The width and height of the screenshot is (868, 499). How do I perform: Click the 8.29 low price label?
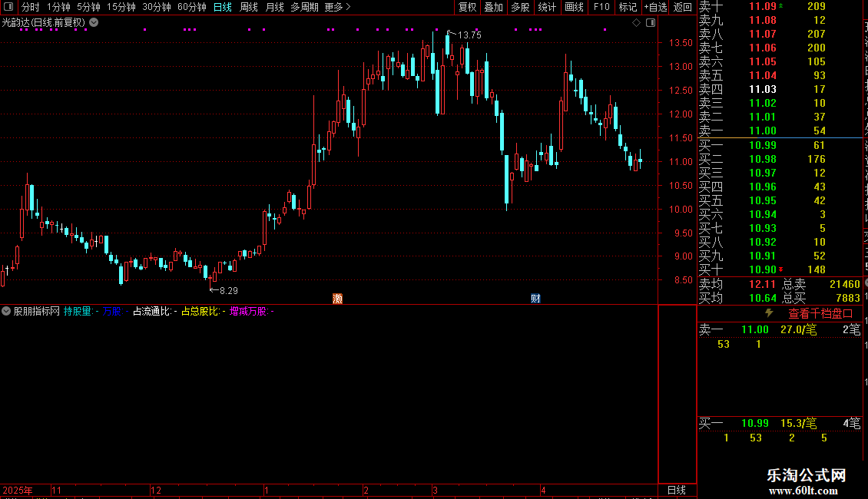[229, 290]
